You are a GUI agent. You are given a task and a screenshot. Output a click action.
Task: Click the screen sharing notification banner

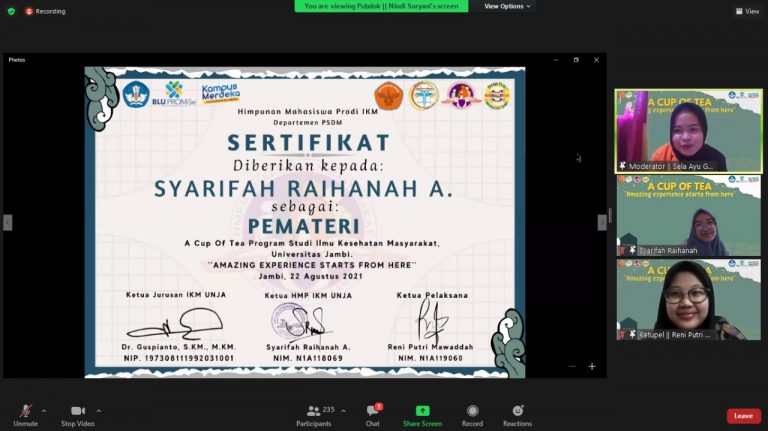click(381, 6)
